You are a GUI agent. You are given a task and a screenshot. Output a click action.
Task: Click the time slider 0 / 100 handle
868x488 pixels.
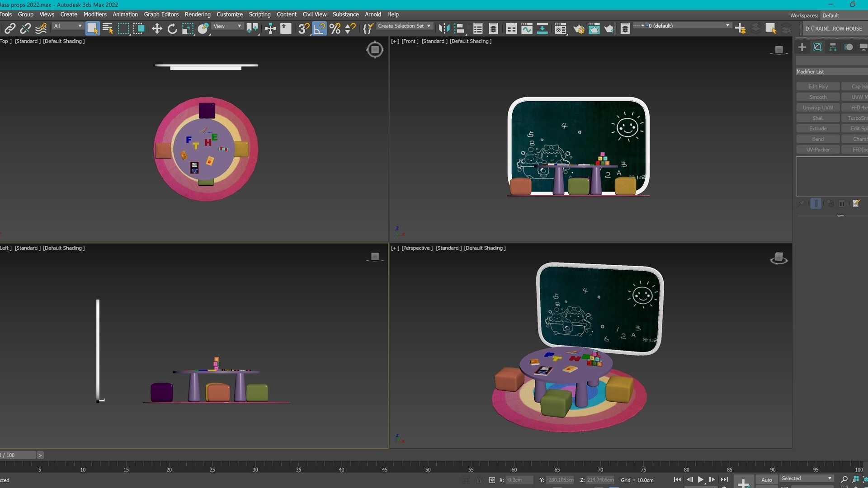(x=17, y=455)
